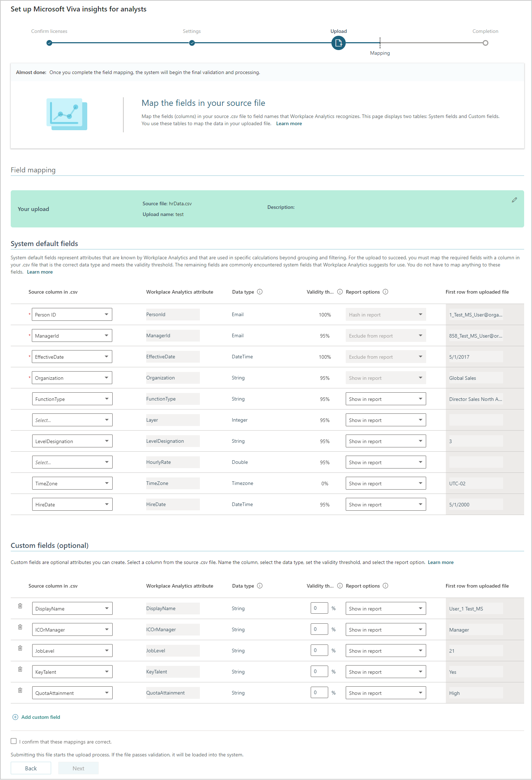Click the Back button
The width and height of the screenshot is (532, 780).
31,768
